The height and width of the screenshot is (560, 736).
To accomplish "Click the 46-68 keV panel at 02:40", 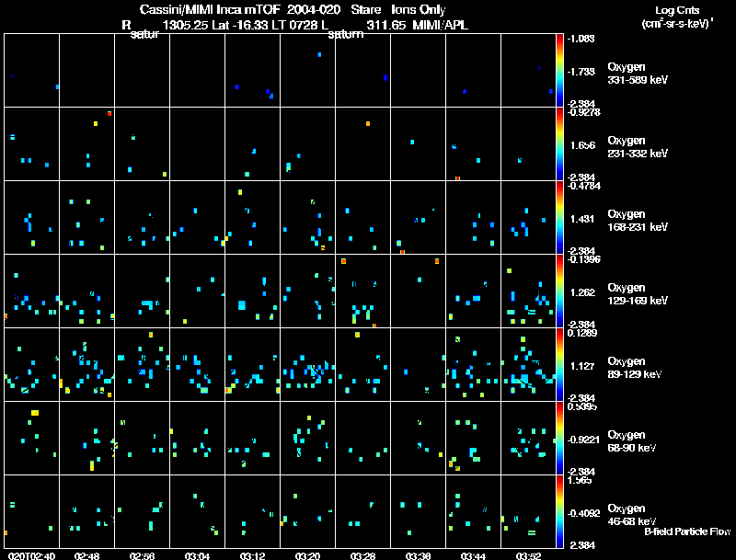I will coord(31,511).
